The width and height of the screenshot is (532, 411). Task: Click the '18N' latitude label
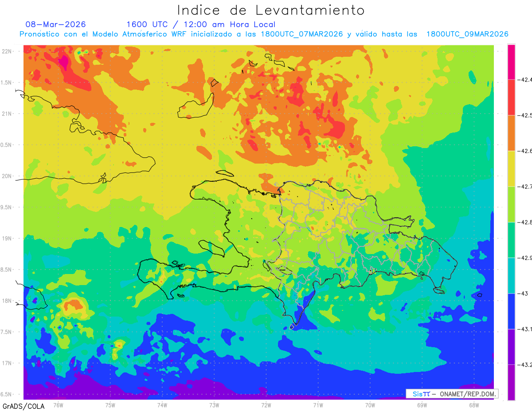8,301
